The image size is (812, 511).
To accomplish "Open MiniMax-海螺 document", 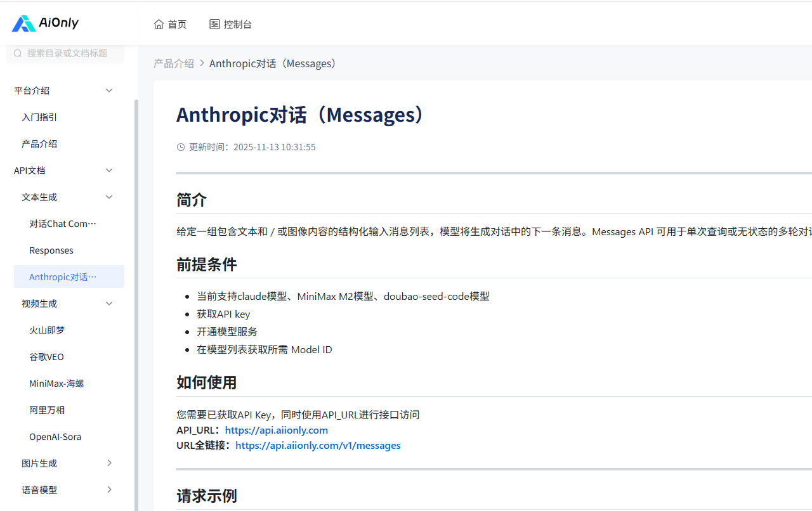I will coord(56,384).
